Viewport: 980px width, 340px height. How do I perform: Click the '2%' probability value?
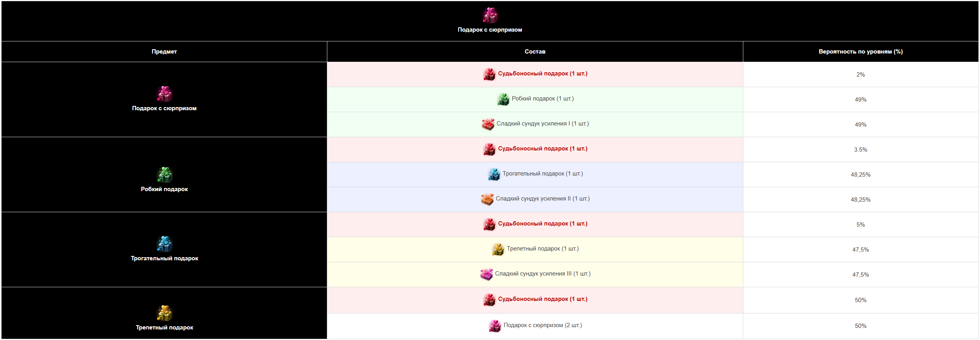tap(860, 75)
